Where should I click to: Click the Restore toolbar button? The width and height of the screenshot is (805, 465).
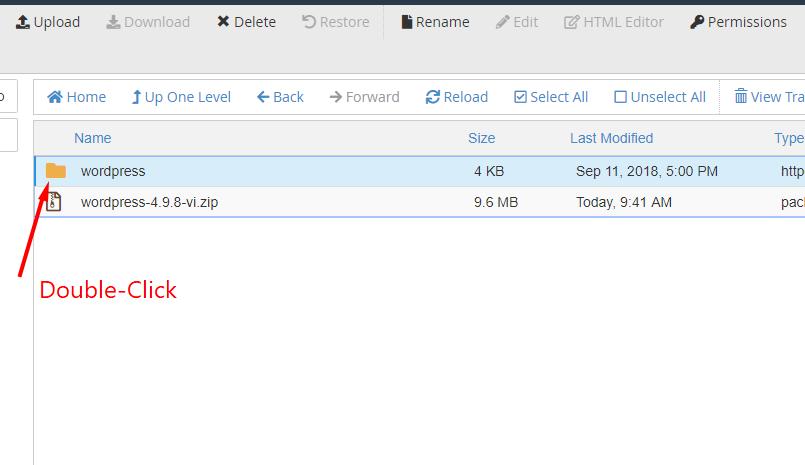(336, 22)
